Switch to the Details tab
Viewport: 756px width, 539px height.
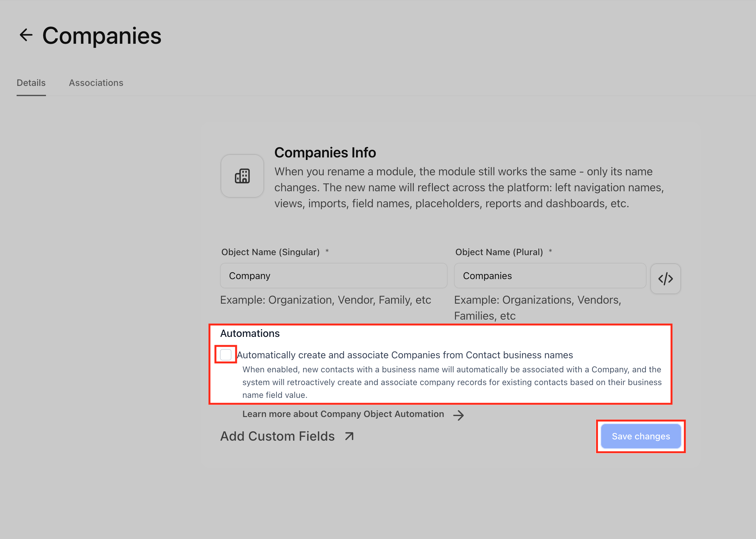(31, 83)
